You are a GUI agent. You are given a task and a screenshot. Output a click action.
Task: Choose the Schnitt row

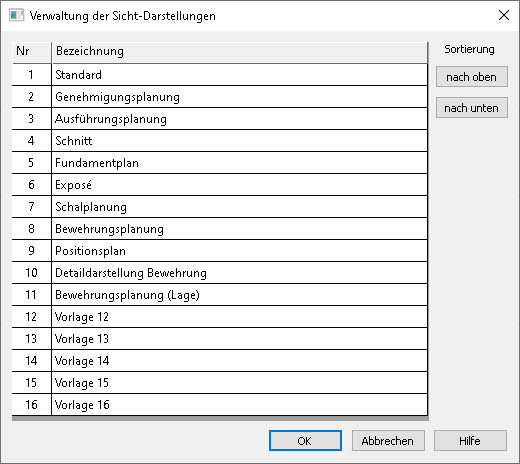(x=220, y=141)
